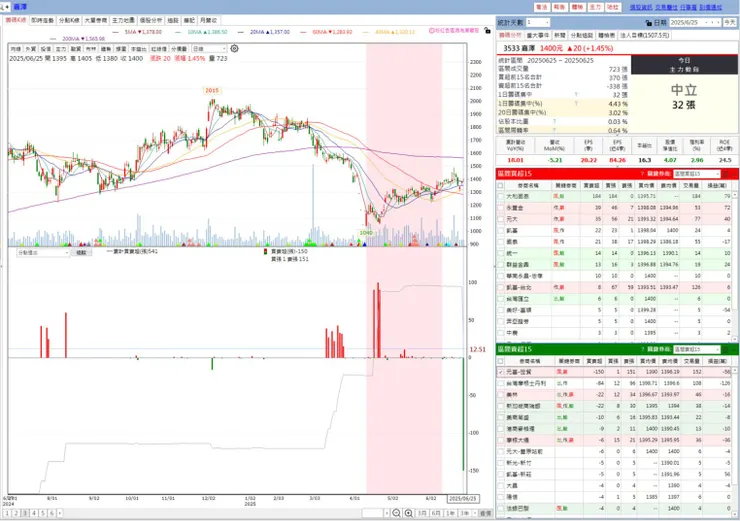Select the 1年 range button

click(450, 513)
